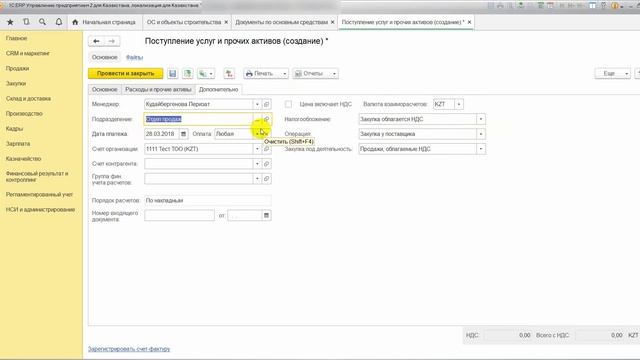Click the search magnifier icon
This screenshot has width=640, height=360.
(x=42, y=22)
